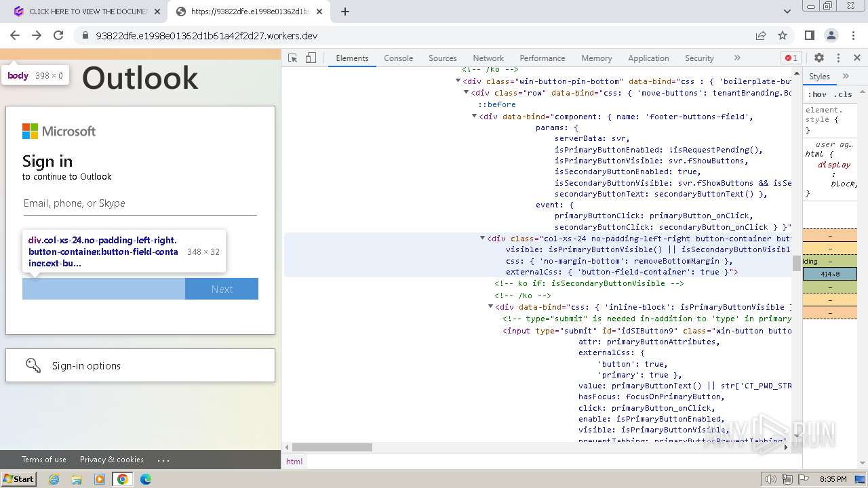Open File Explorer from taskbar

(x=77, y=479)
